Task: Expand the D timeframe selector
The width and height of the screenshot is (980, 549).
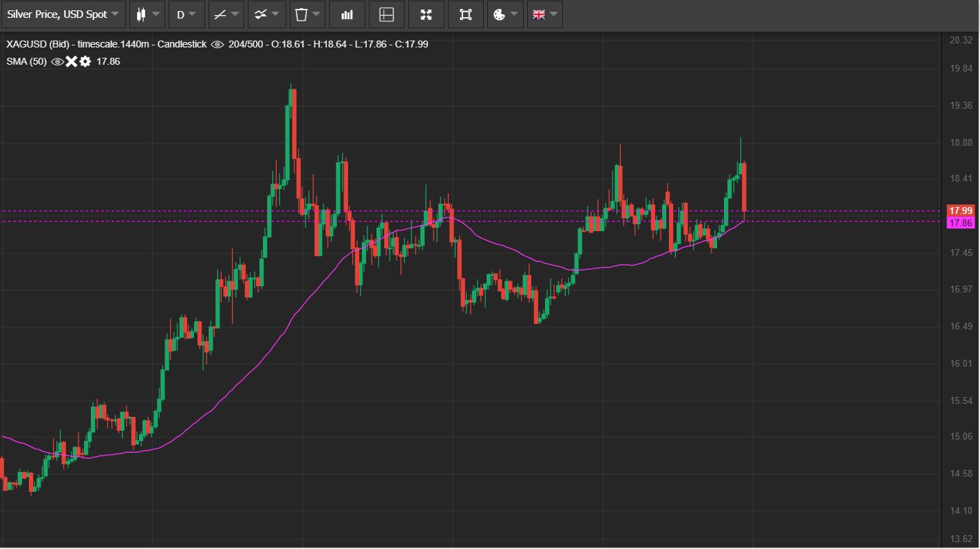Action: [186, 14]
